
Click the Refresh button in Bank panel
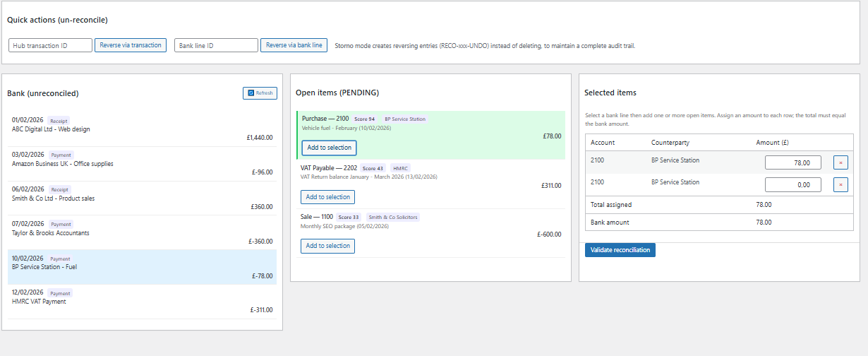pyautogui.click(x=260, y=93)
